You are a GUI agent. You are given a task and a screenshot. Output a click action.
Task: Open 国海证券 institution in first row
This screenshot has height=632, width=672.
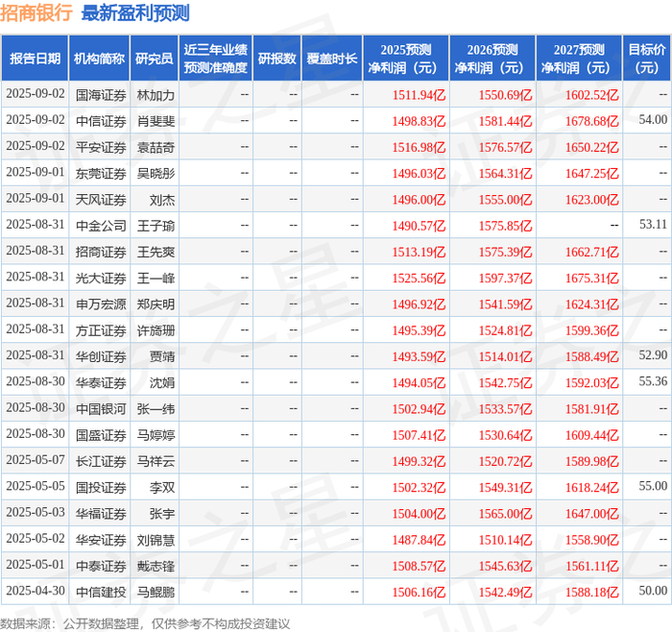100,95
